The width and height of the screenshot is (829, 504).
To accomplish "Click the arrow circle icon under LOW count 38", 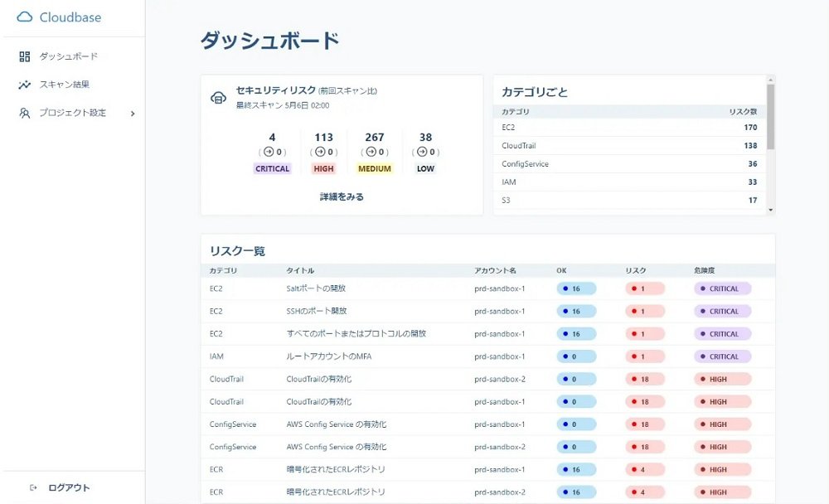I will [x=422, y=152].
